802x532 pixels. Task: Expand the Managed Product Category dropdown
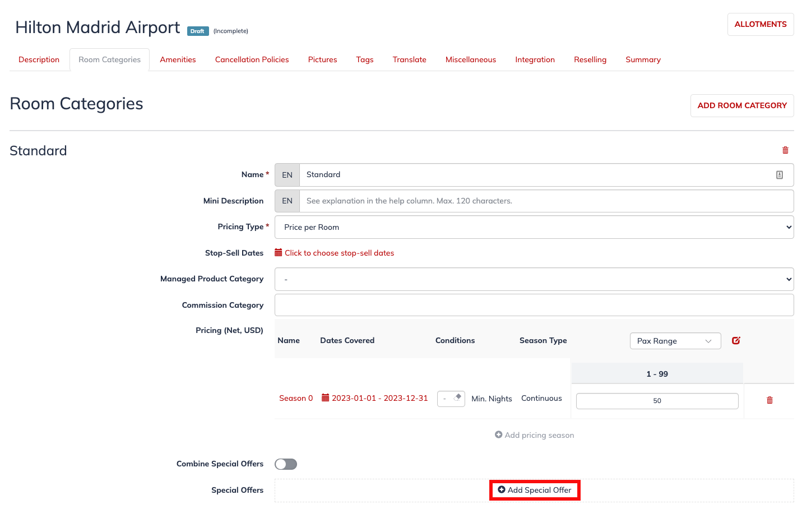[534, 279]
